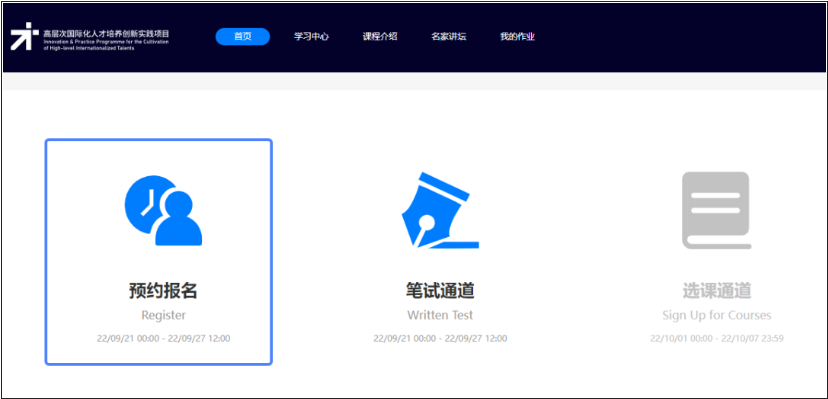The image size is (828, 399).
Task: Open the 笔试通道 channel
Action: 440,291
